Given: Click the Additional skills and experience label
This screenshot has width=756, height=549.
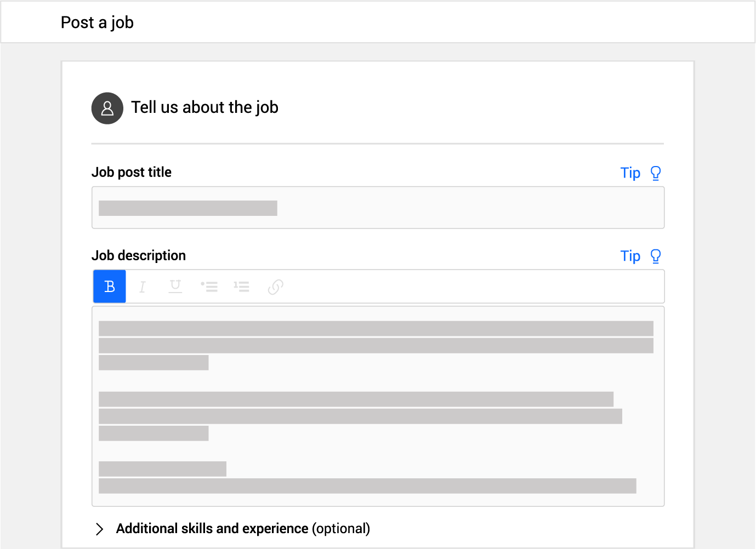Looking at the screenshot, I should (212, 529).
